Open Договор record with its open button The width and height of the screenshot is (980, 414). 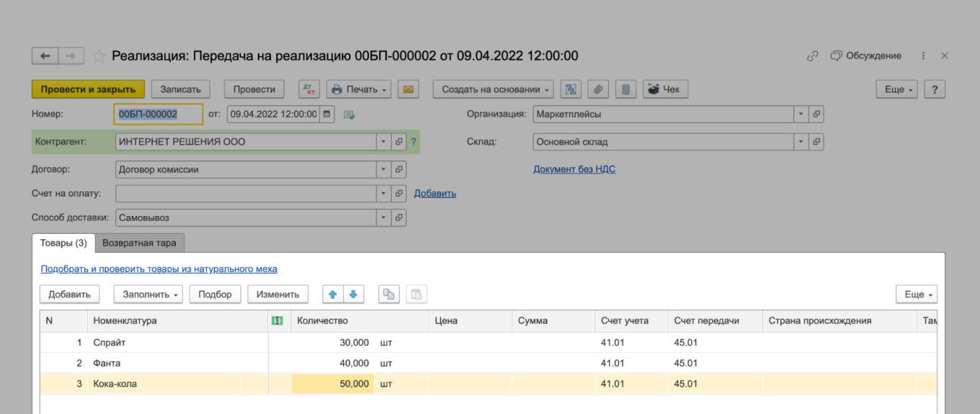point(399,169)
